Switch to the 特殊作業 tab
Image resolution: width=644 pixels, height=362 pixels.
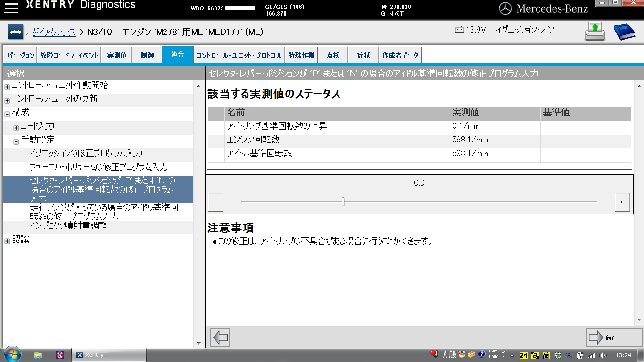[302, 55]
